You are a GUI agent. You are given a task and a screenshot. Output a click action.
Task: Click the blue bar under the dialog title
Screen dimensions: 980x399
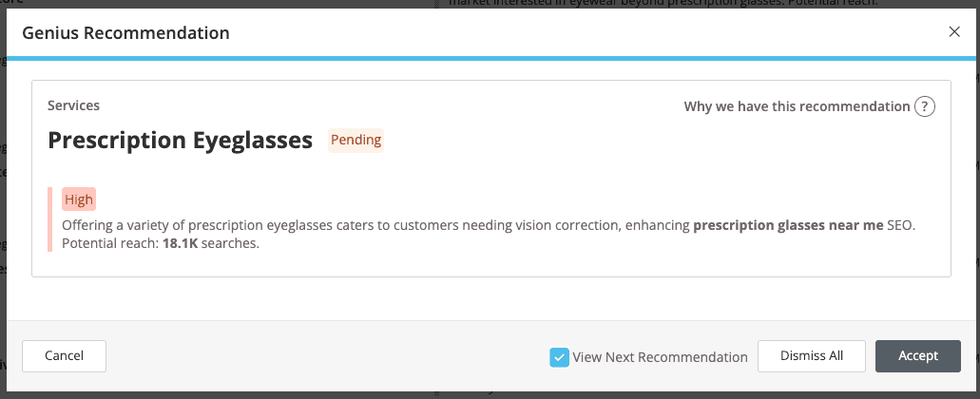point(490,59)
